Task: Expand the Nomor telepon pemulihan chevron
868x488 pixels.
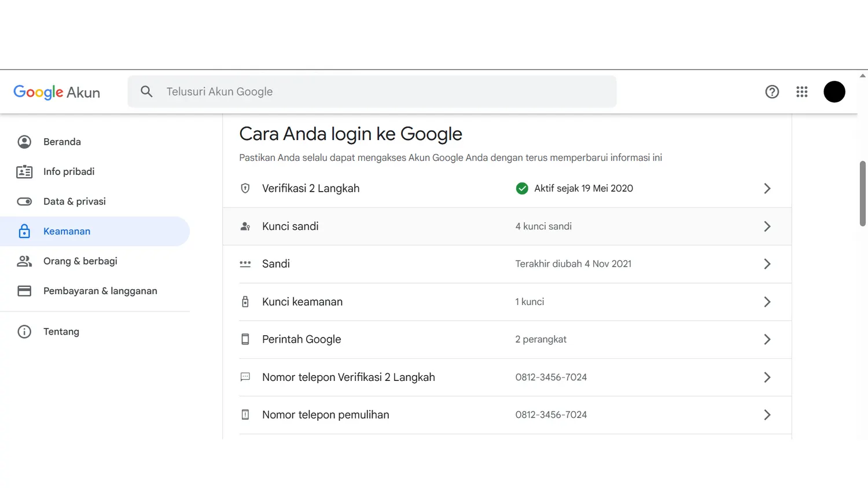Action: [767, 415]
